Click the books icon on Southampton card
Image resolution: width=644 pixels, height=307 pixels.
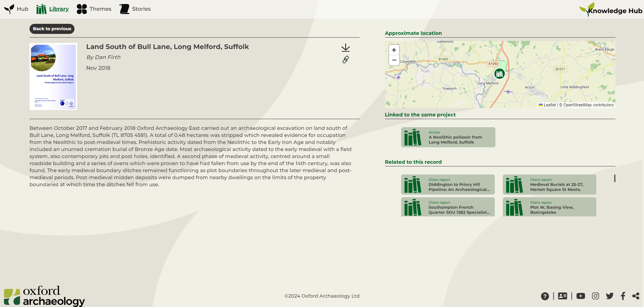pyautogui.click(x=413, y=207)
